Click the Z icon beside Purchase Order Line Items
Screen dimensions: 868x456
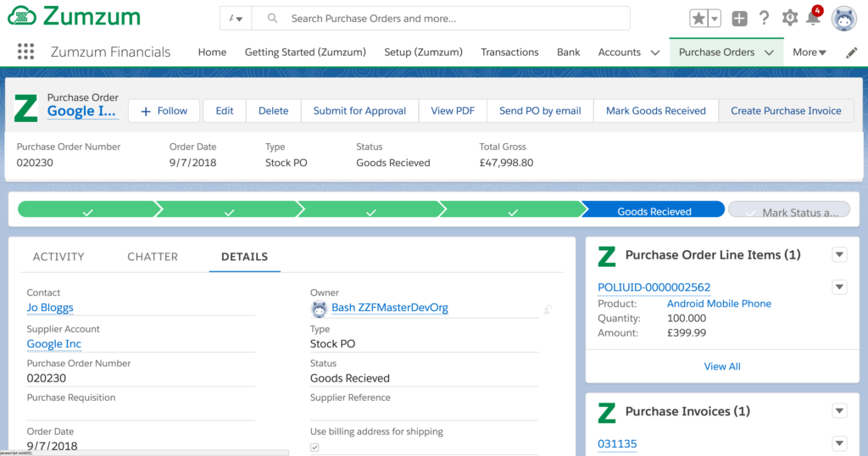(x=607, y=256)
